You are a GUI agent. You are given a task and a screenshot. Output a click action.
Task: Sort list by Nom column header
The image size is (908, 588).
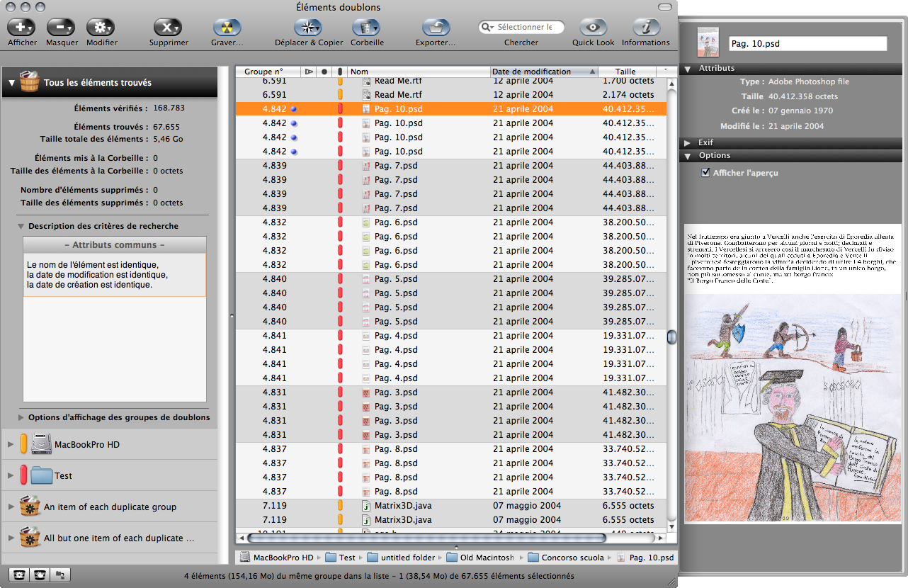418,72
